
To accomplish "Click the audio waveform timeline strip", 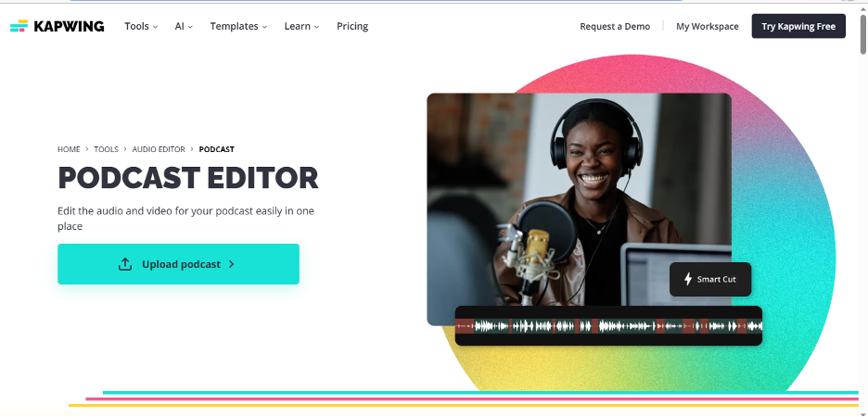I will point(608,326).
